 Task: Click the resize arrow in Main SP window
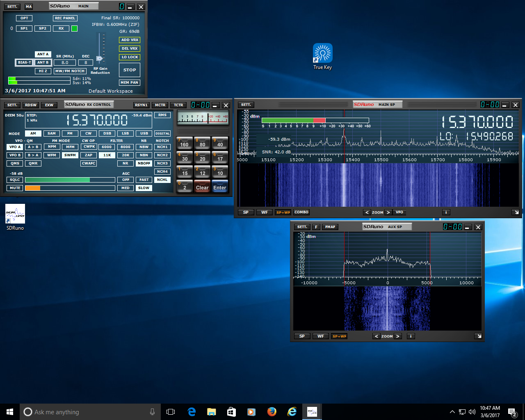pyautogui.click(x=516, y=212)
